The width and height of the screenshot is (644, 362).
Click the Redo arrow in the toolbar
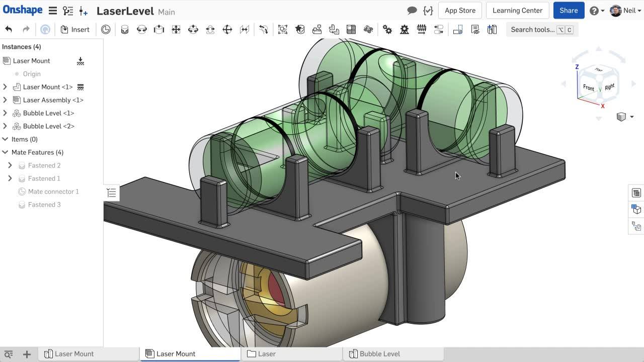(26, 30)
